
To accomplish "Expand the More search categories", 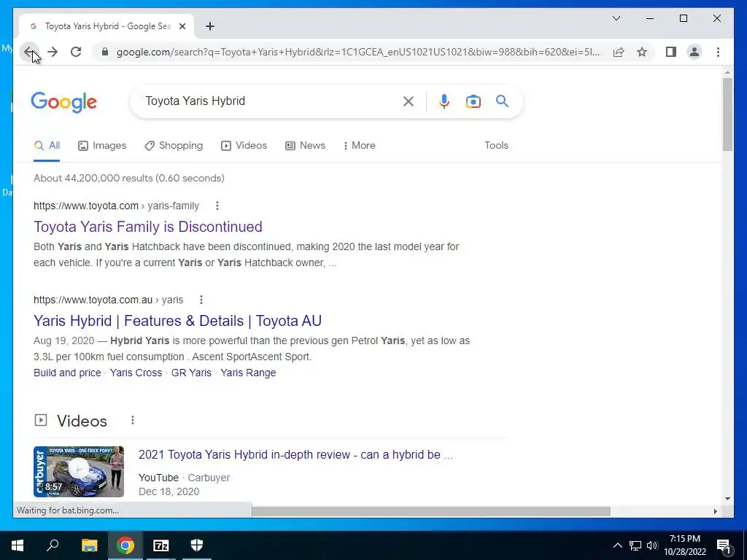I will (359, 146).
